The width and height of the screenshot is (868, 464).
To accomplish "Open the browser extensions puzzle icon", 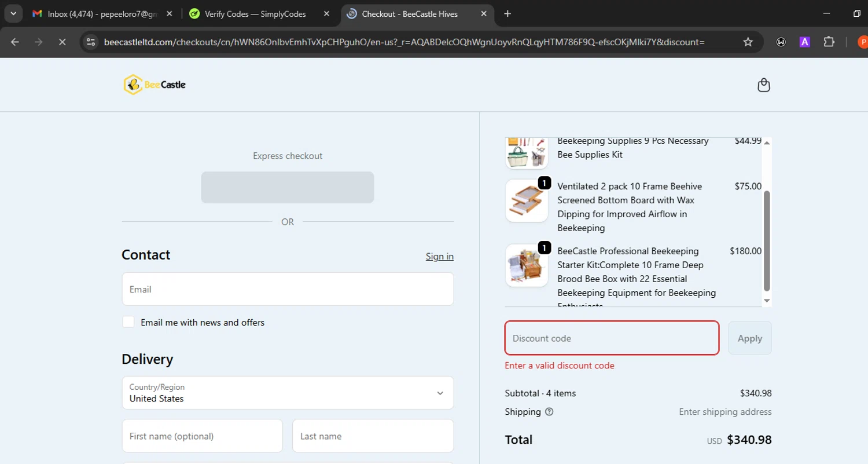I will [829, 42].
